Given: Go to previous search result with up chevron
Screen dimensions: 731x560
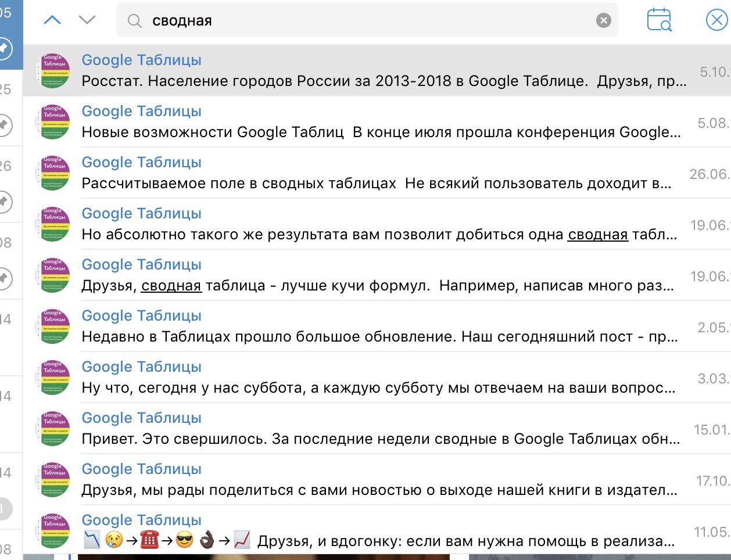Looking at the screenshot, I should (x=52, y=20).
